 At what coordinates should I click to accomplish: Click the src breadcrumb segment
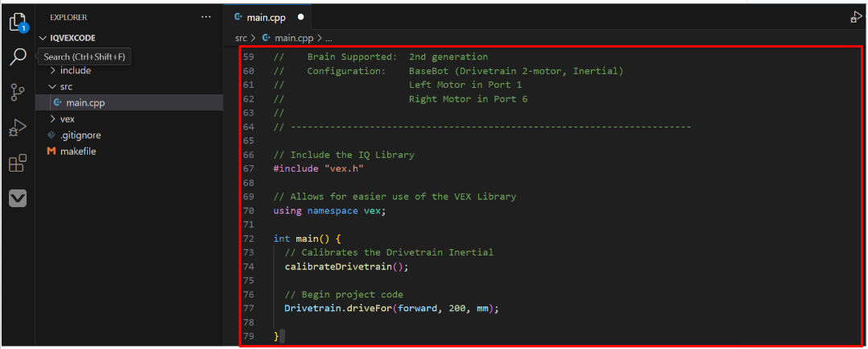coord(241,37)
